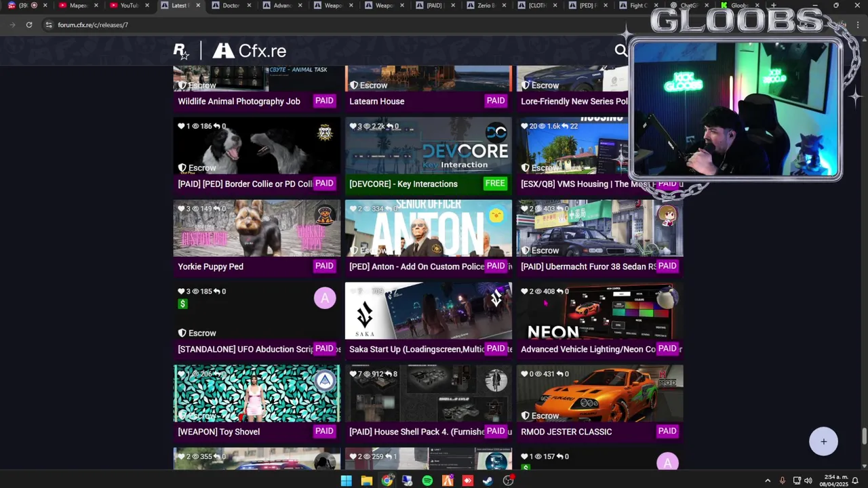Click PAID tag on Wildlife Animal Photography Job
The image size is (868, 488).
click(x=324, y=101)
